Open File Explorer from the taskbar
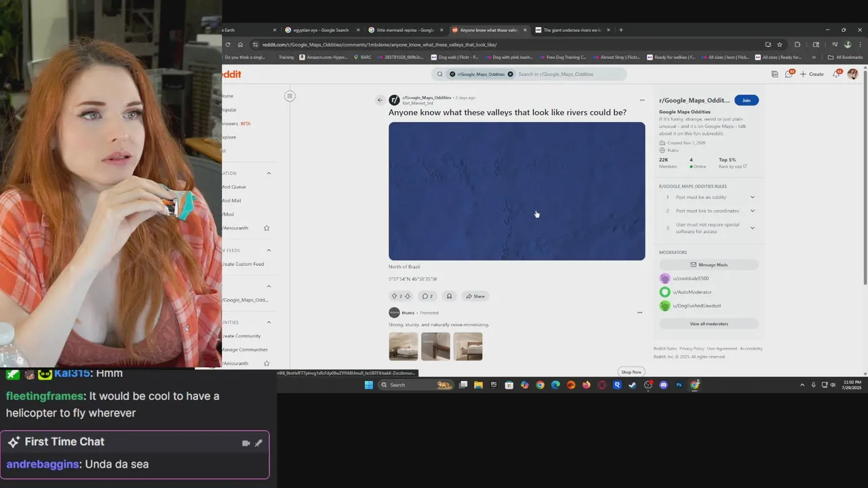Viewport: 868px width, 488px height. pyautogui.click(x=478, y=385)
